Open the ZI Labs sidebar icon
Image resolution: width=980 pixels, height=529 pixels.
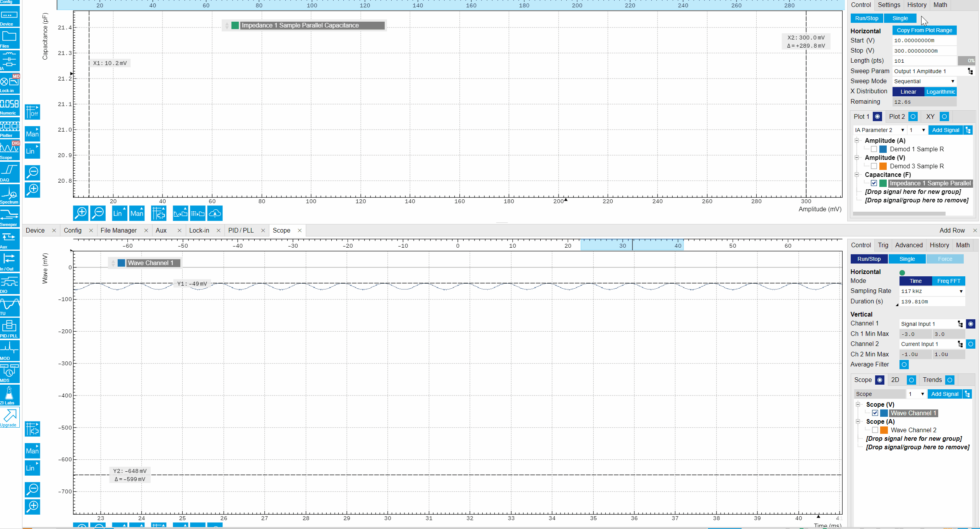click(10, 394)
